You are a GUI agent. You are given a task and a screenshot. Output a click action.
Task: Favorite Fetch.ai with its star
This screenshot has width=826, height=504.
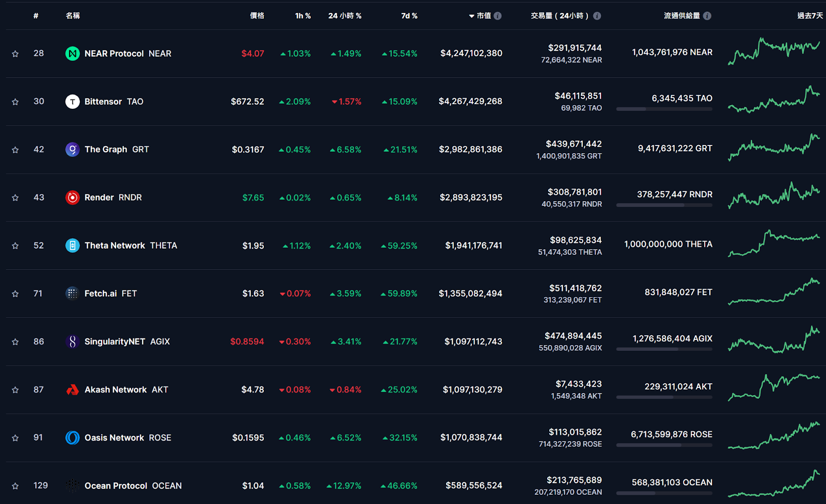(x=15, y=294)
